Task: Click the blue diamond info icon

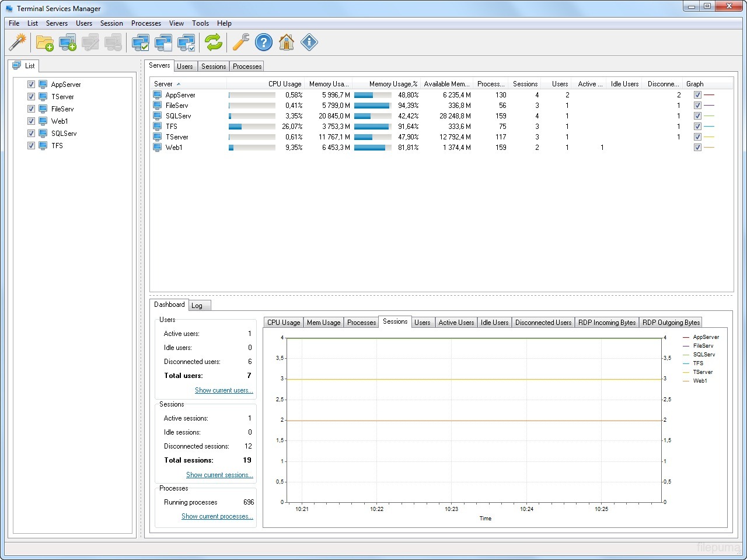Action: (309, 42)
